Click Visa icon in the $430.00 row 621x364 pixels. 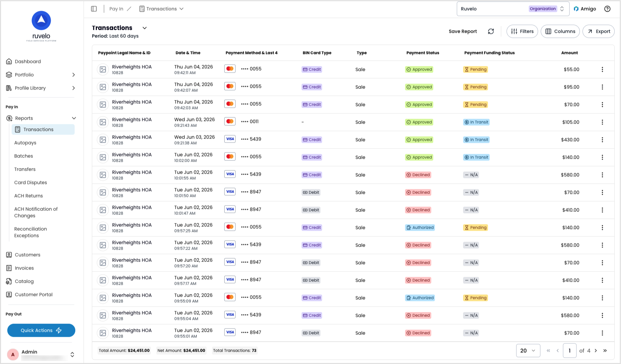[230, 139]
